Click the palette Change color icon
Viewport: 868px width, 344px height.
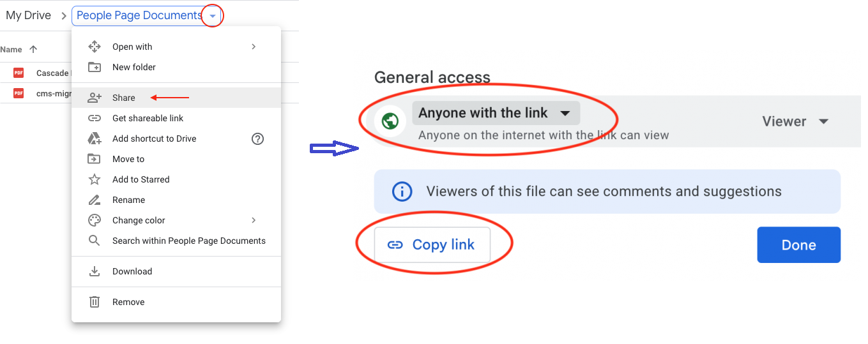(x=94, y=220)
